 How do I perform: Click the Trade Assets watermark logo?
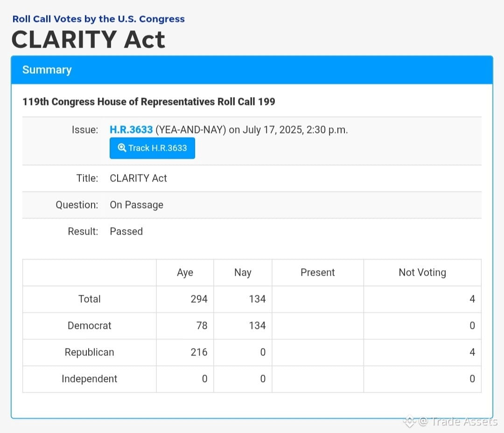[410, 421]
